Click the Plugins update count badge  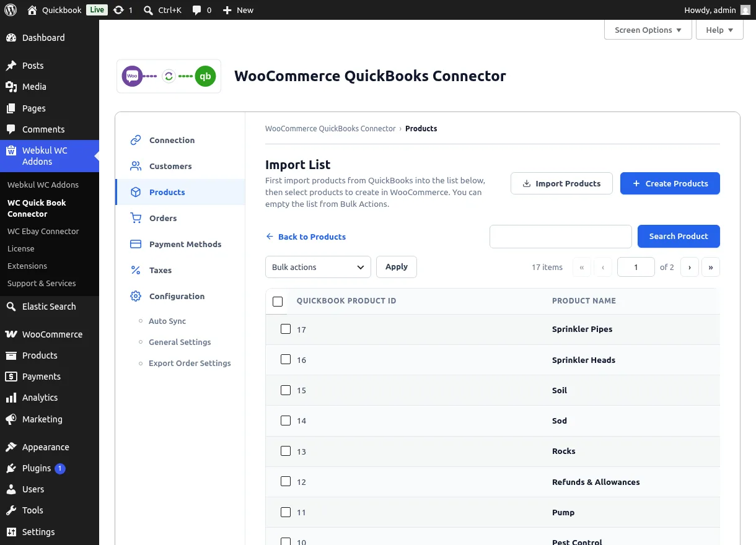click(60, 469)
